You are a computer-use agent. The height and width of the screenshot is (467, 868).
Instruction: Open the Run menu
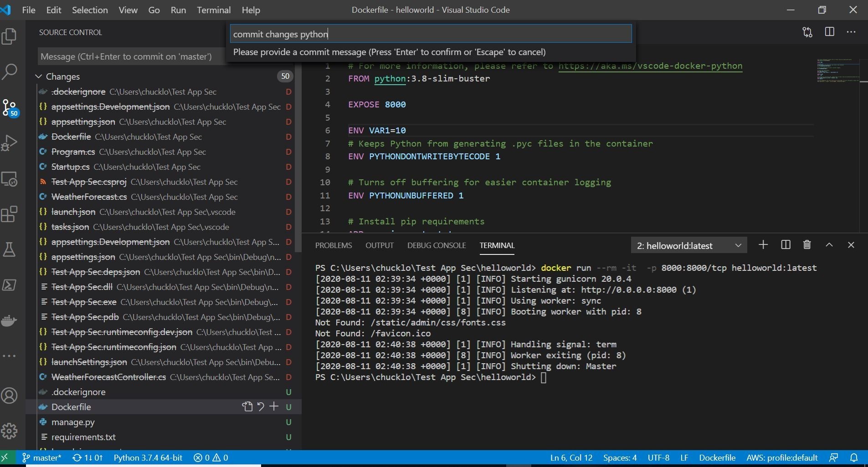click(x=178, y=10)
